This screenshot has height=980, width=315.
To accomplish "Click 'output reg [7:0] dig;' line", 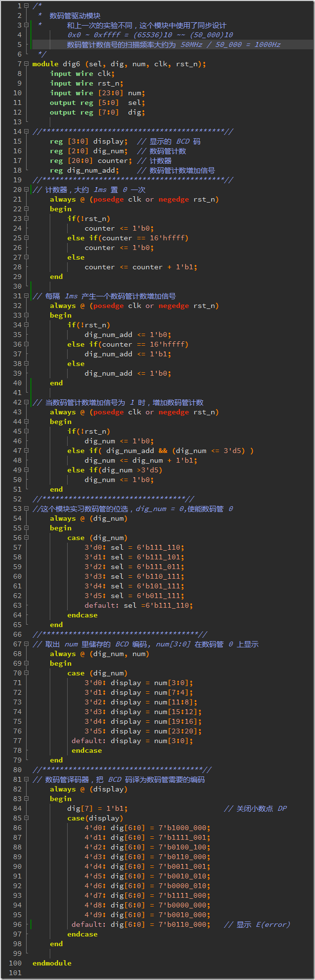I will coord(97,112).
